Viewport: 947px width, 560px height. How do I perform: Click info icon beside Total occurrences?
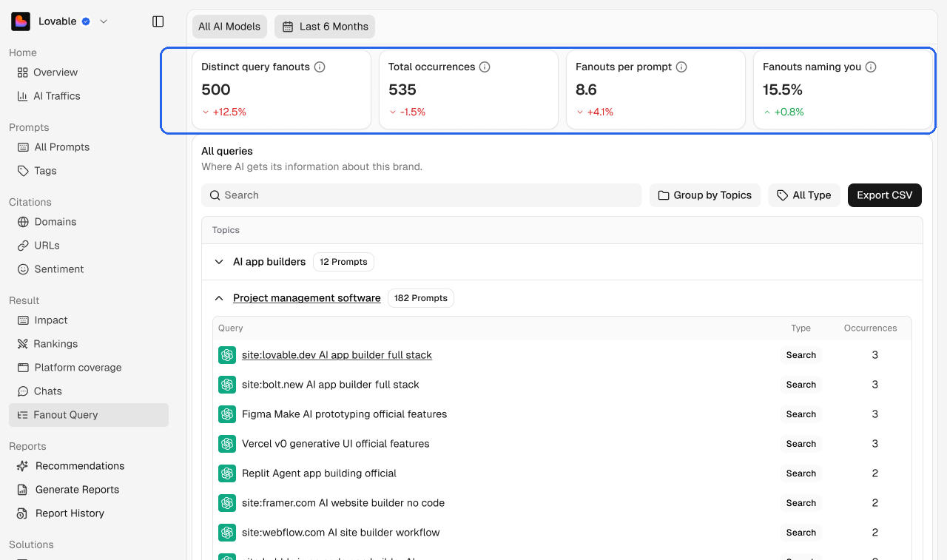tap(485, 67)
